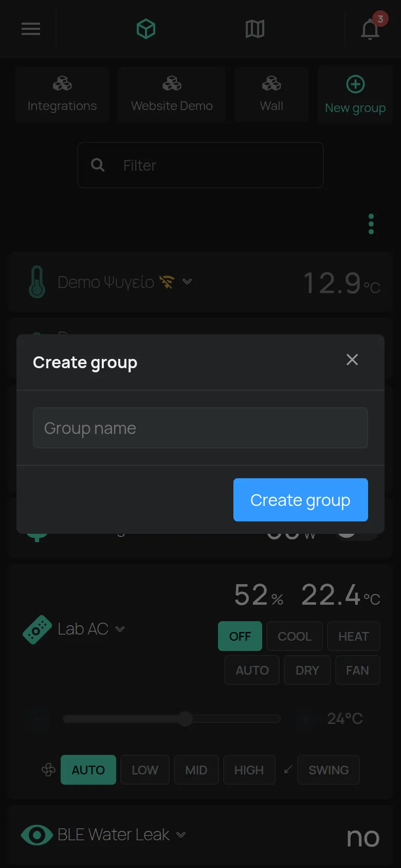The image size is (401, 868).
Task: Click the Group name input field
Action: point(200,428)
